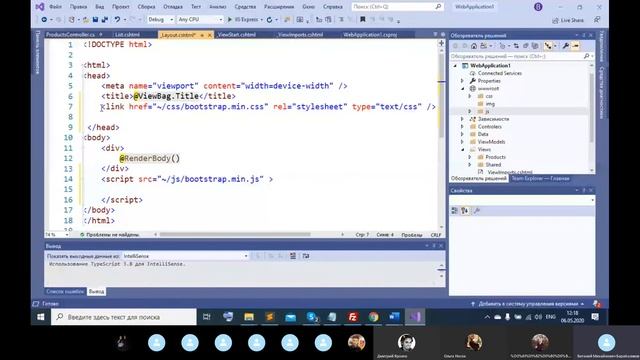This screenshot has width=640, height=360.
Task: Open Chrome from the taskbar
Action: [373, 317]
